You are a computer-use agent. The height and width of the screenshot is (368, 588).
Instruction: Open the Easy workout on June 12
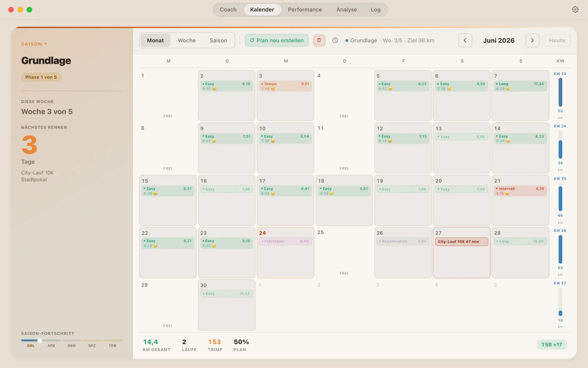point(403,139)
